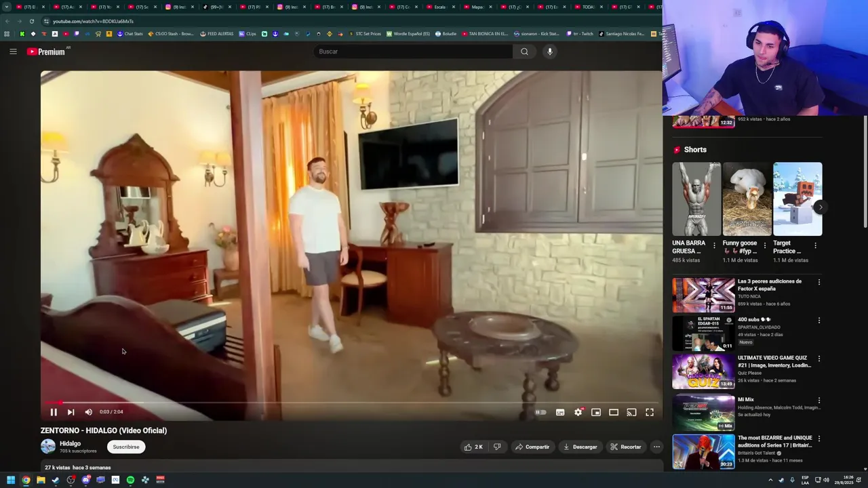Reload the page with browser refresh

click(32, 21)
